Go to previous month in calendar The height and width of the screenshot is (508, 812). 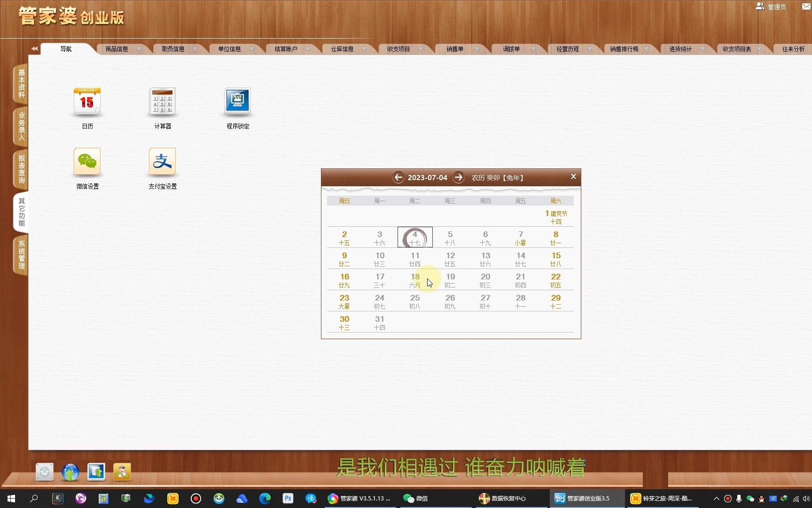pos(398,177)
